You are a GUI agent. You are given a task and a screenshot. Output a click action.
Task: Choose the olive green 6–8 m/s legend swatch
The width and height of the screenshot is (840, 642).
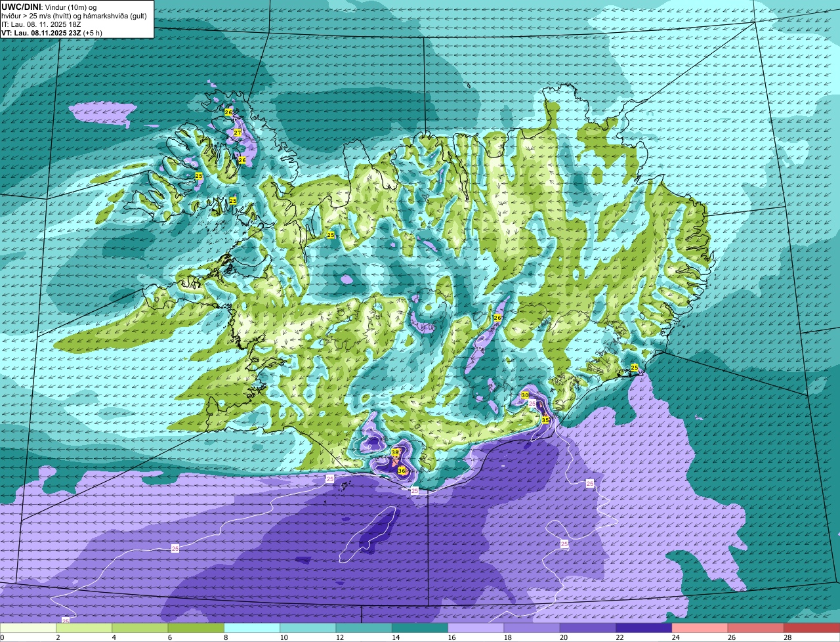tap(196, 628)
